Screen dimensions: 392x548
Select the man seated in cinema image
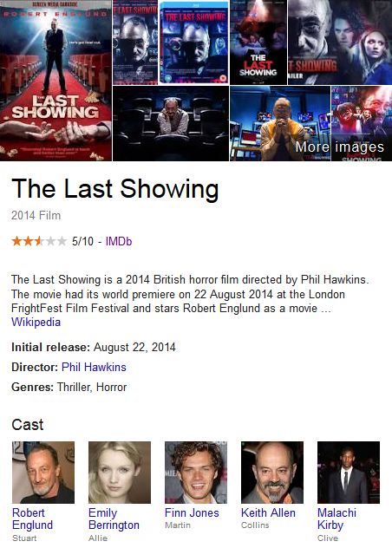point(171,123)
